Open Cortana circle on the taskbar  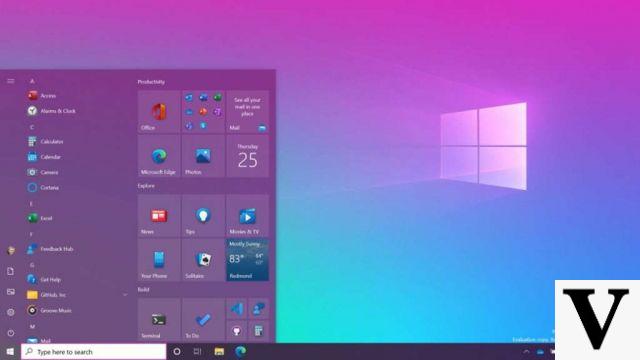pyautogui.click(x=177, y=351)
